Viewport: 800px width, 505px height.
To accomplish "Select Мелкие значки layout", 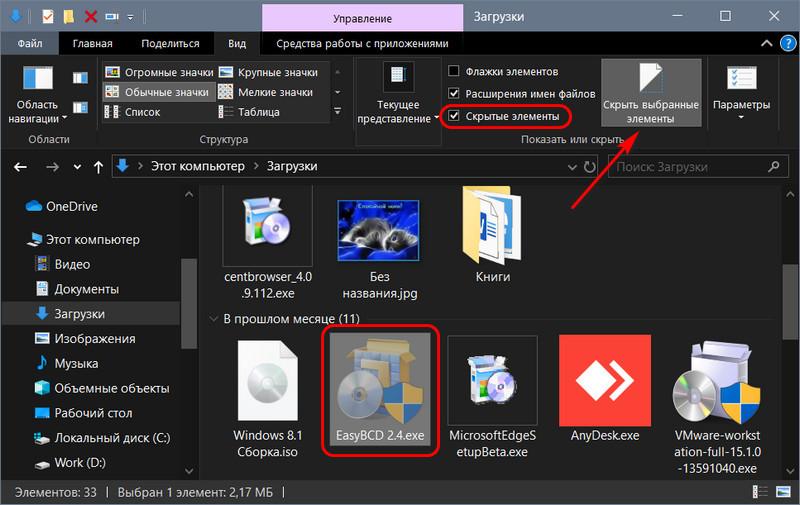I will pyautogui.click(x=266, y=92).
